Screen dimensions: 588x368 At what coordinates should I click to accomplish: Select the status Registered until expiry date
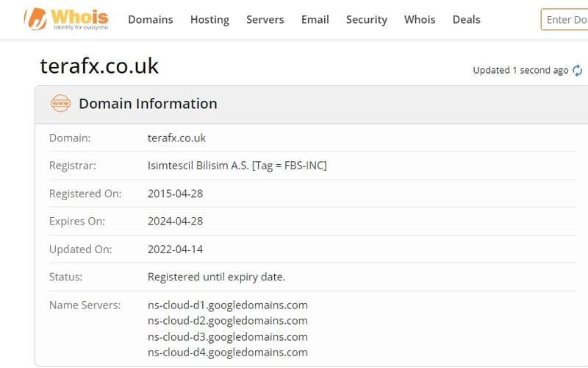(216, 277)
